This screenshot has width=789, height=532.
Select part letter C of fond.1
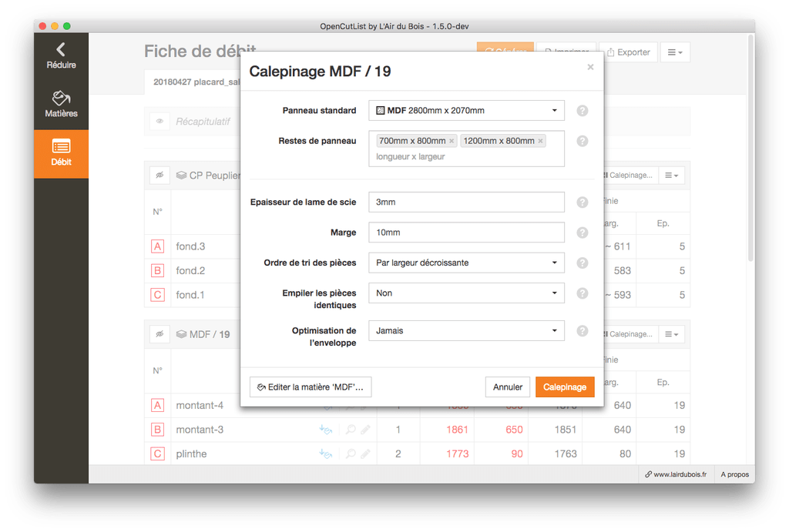[x=157, y=295]
